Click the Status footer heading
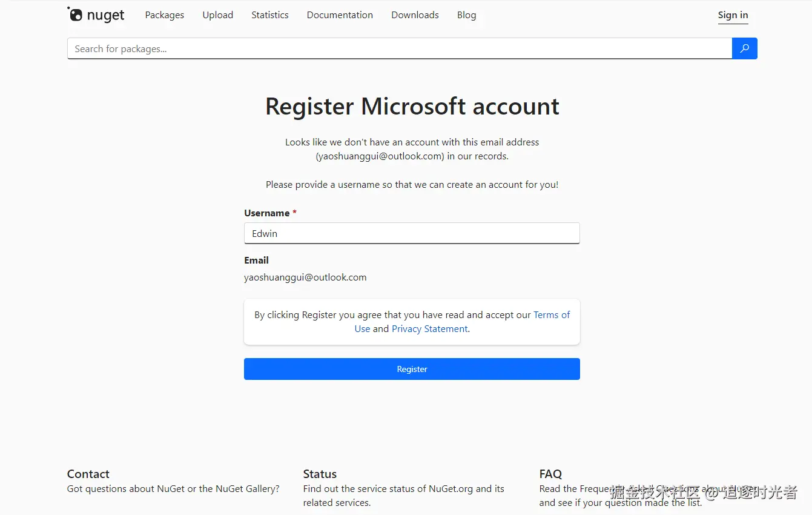This screenshot has height=515, width=812. [x=320, y=474]
